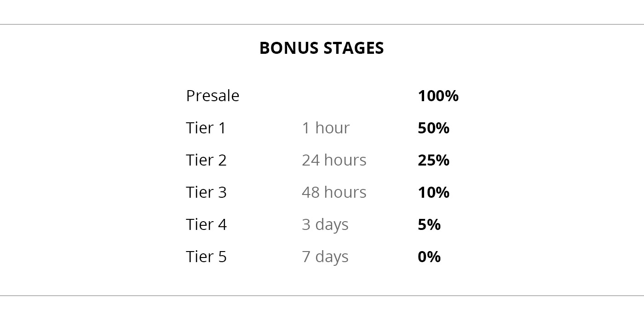Click the BONUS STAGES heading
Screen dimensions: 644x315
pos(322,48)
